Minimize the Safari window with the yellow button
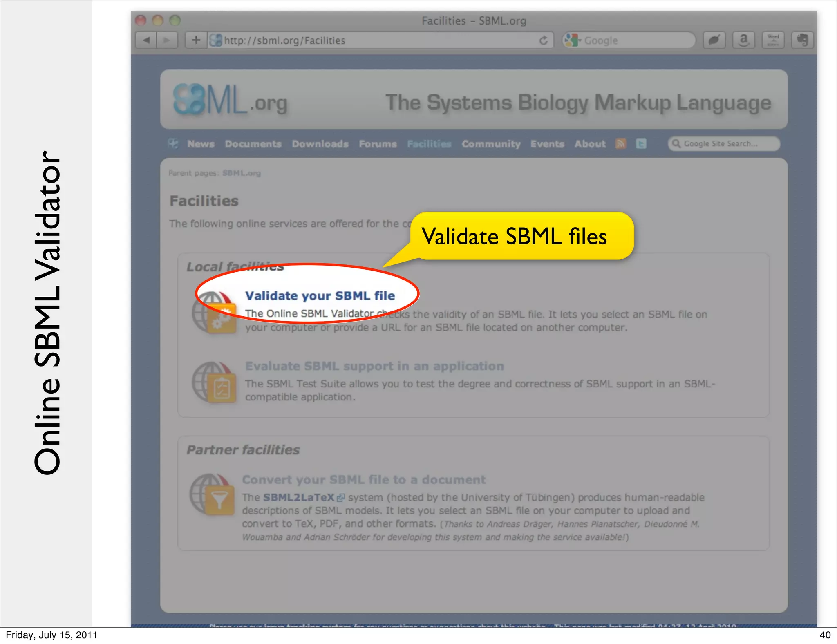The height and width of the screenshot is (644, 837). point(158,20)
